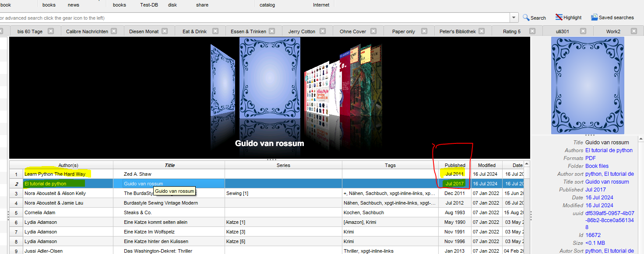Click the '<0.1 MB' Size link
Image resolution: width=644 pixels, height=254 pixels.
click(x=595, y=243)
